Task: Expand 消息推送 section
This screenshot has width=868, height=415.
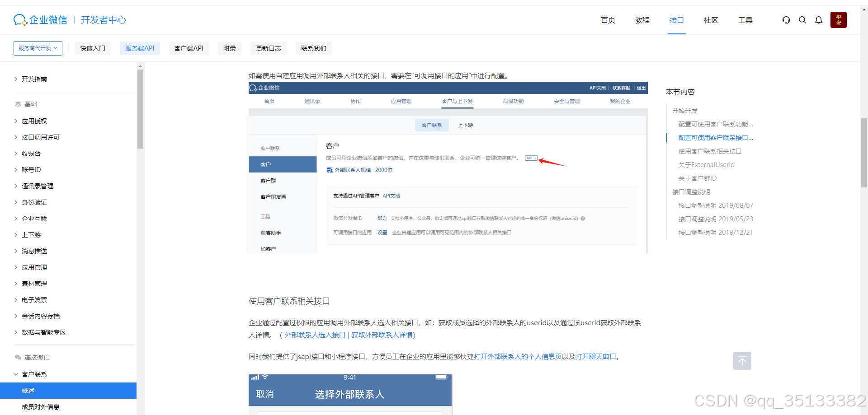Action: pyautogui.click(x=34, y=251)
